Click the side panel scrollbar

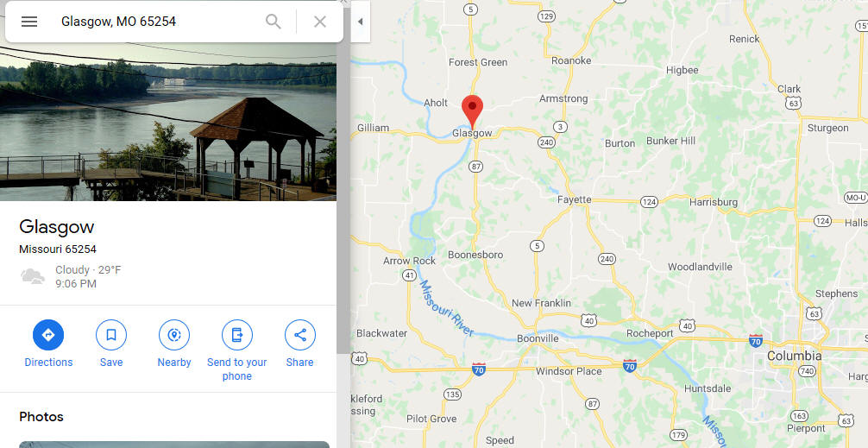click(x=343, y=199)
